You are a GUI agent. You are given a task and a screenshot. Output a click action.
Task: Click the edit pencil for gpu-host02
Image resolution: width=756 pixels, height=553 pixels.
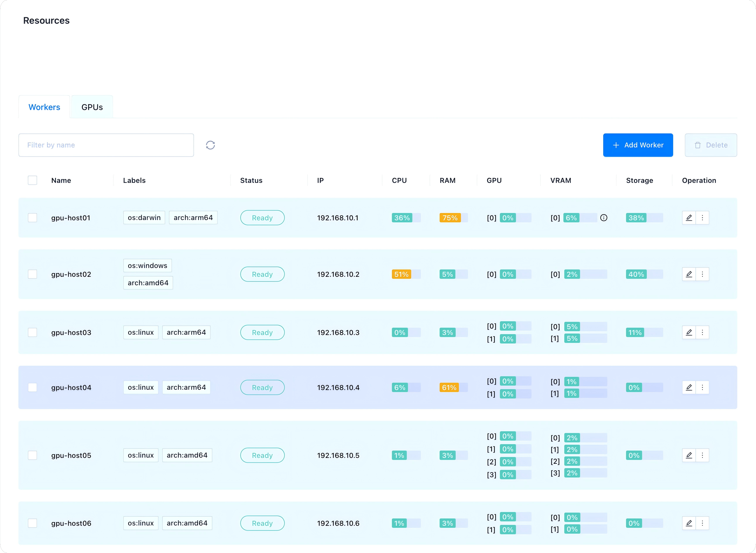point(689,274)
